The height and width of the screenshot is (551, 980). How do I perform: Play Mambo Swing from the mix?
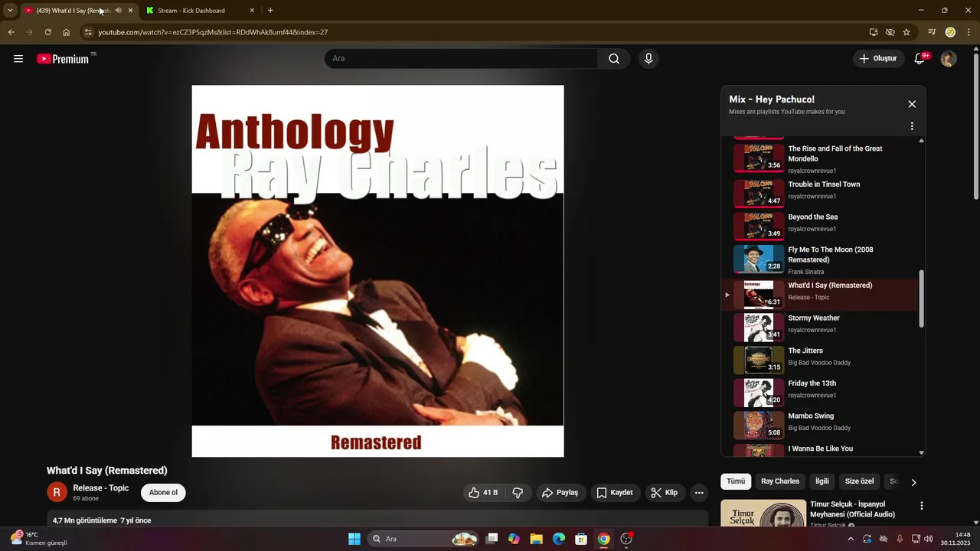[x=821, y=425]
